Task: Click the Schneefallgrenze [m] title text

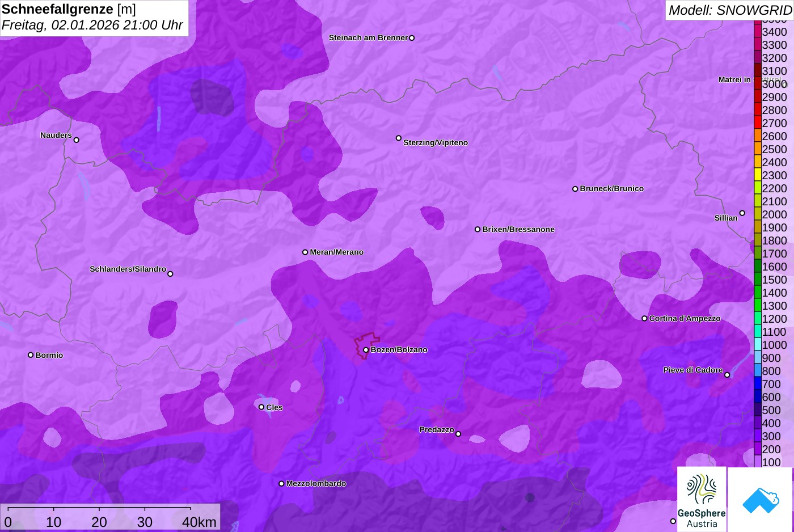Action: pos(69,9)
